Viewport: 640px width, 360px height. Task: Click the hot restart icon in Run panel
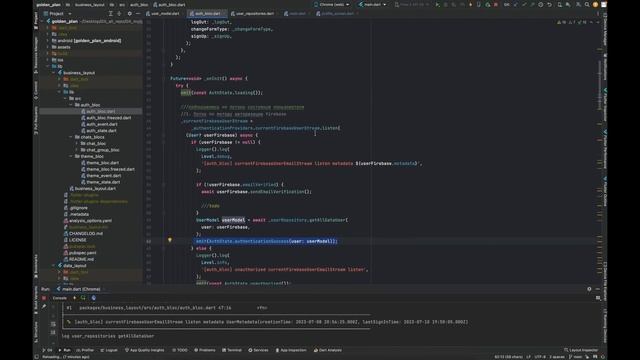pyautogui.click(x=83, y=298)
